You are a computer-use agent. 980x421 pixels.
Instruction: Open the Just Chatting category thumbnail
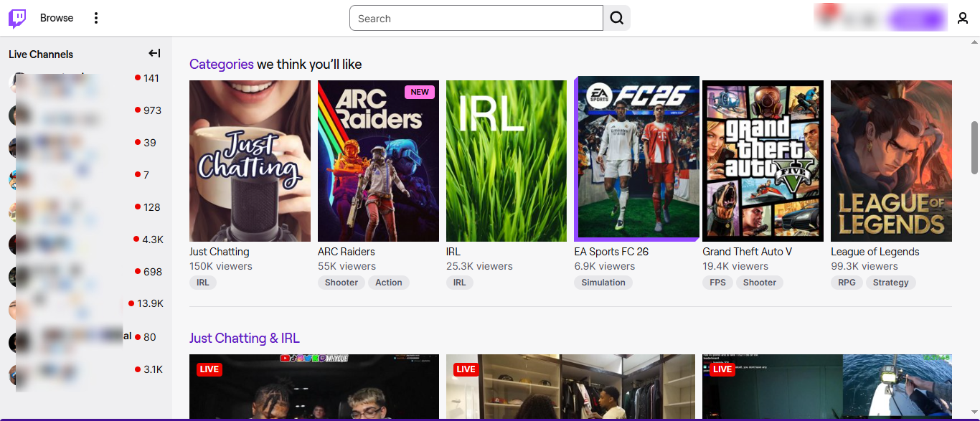point(249,160)
